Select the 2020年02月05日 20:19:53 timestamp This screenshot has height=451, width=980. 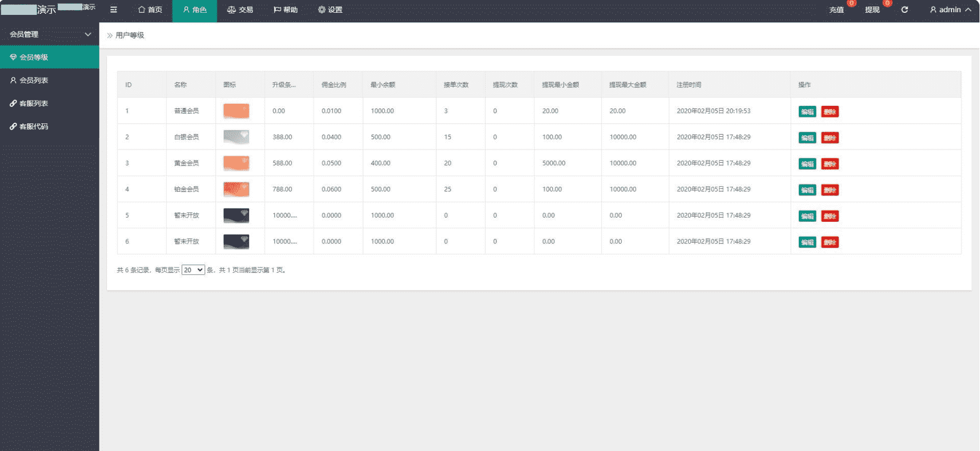[x=713, y=111]
